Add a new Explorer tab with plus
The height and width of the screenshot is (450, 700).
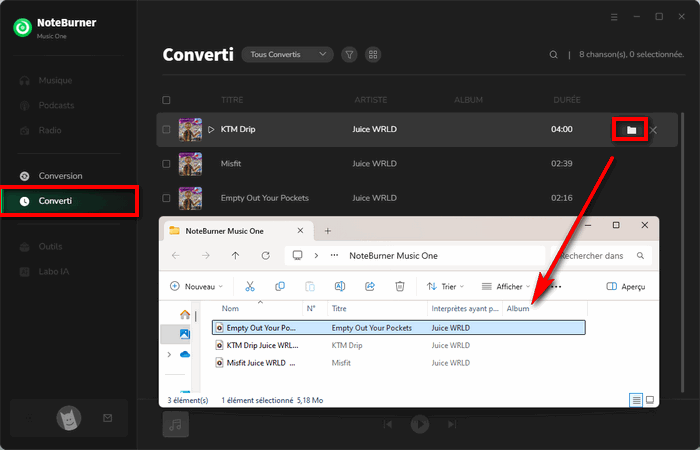pyautogui.click(x=328, y=231)
